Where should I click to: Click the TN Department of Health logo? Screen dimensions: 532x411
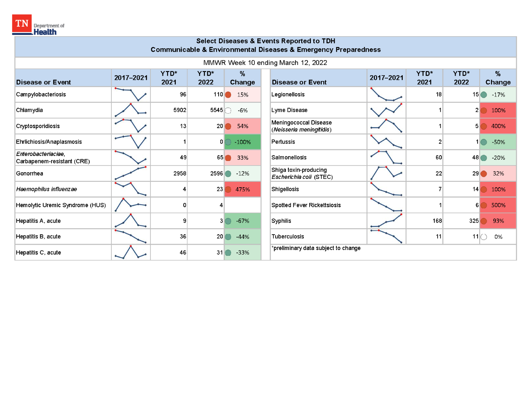[38, 25]
